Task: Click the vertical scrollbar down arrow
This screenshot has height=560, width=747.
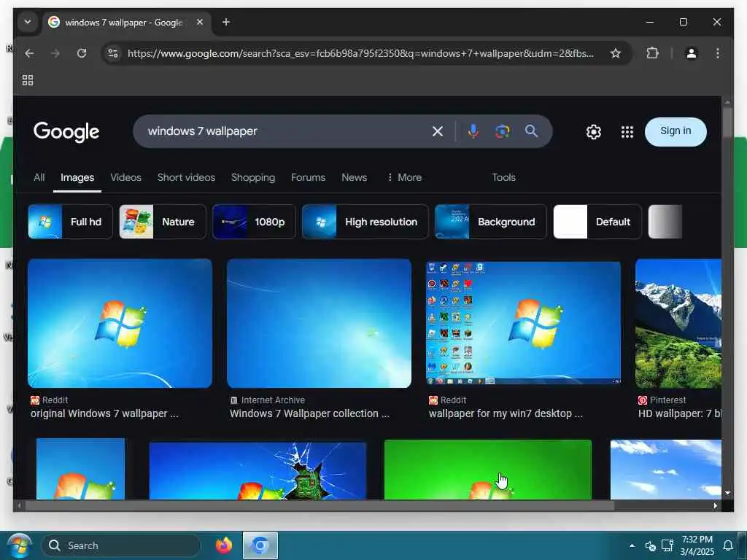Action: [x=727, y=493]
